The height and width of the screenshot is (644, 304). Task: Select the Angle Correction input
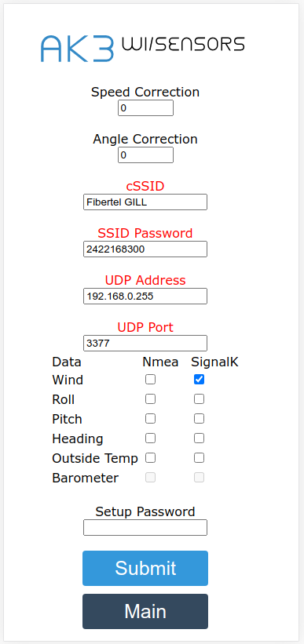pos(145,155)
